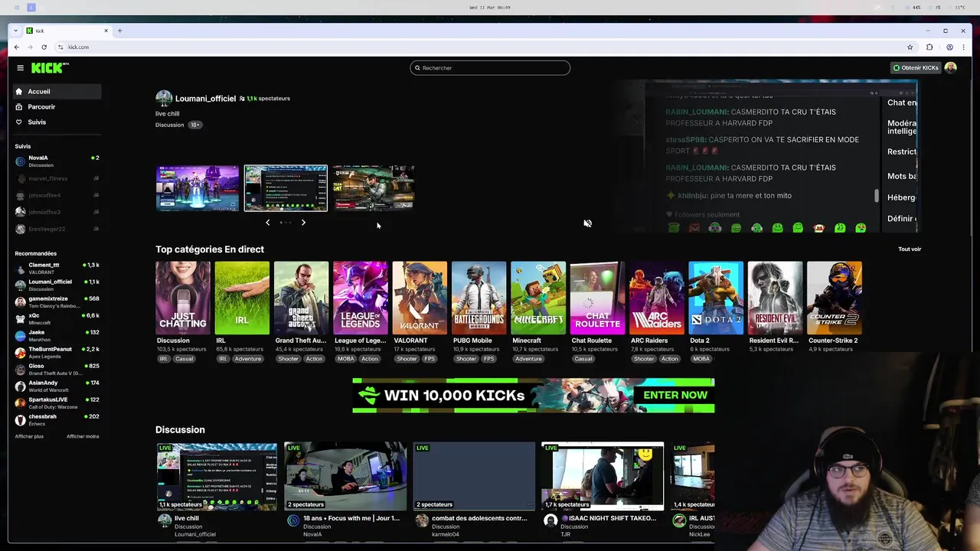
Task: Reload the page with refresh icon
Action: (44, 47)
